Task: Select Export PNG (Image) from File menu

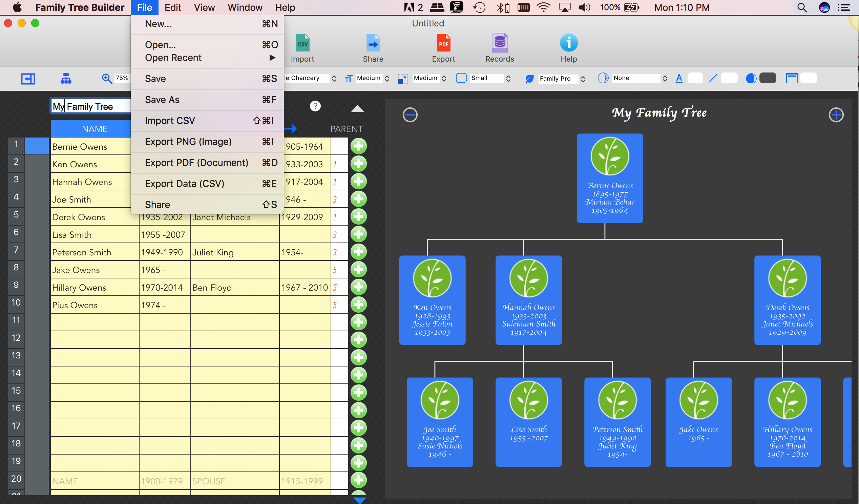Action: pos(188,142)
